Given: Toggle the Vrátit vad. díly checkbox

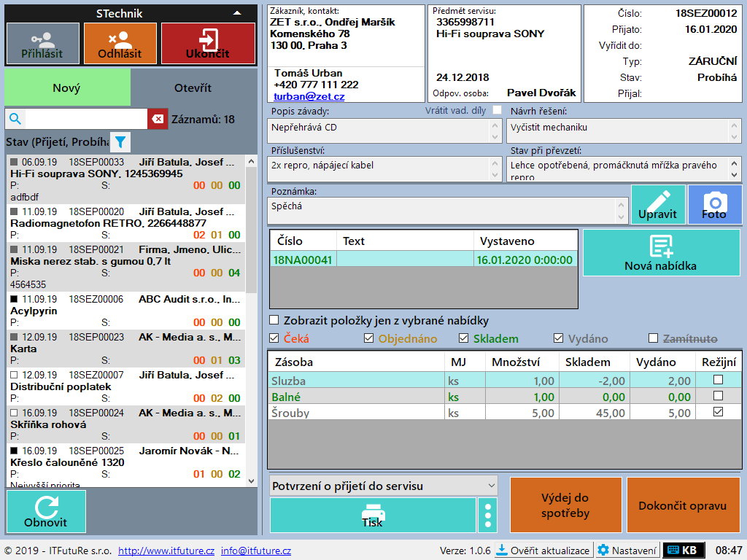Looking at the screenshot, I should 497,110.
